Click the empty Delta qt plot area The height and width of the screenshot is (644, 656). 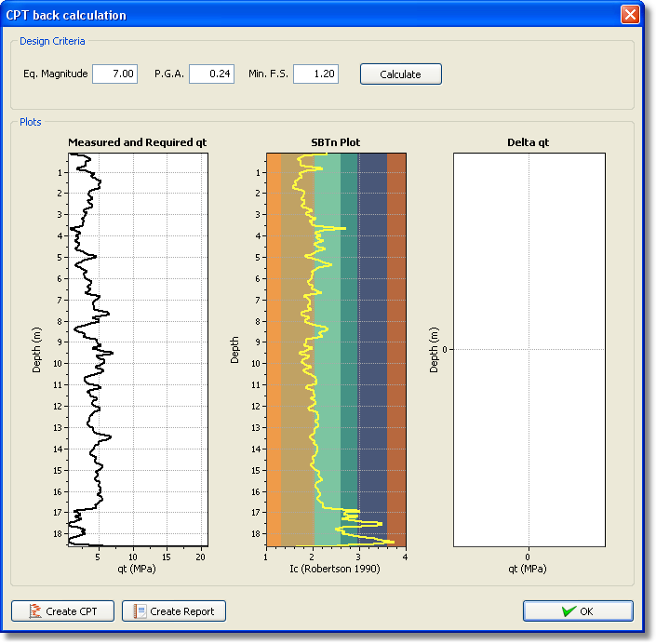[x=529, y=279]
